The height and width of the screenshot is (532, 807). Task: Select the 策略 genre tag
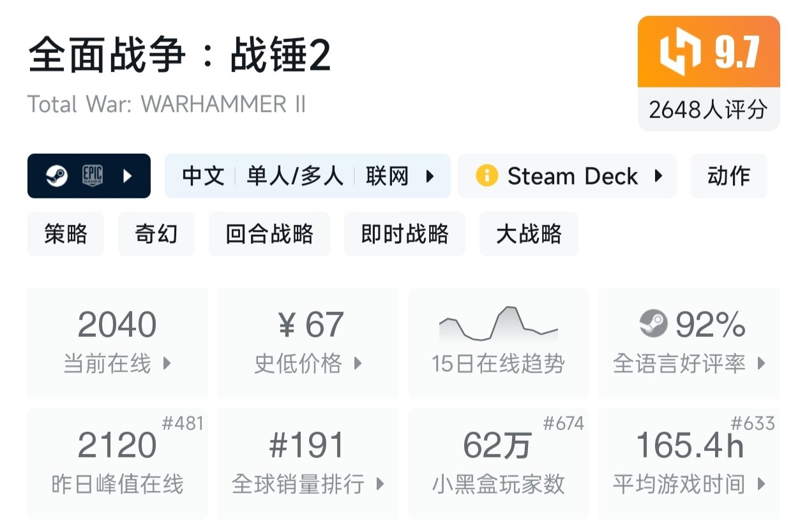65,234
